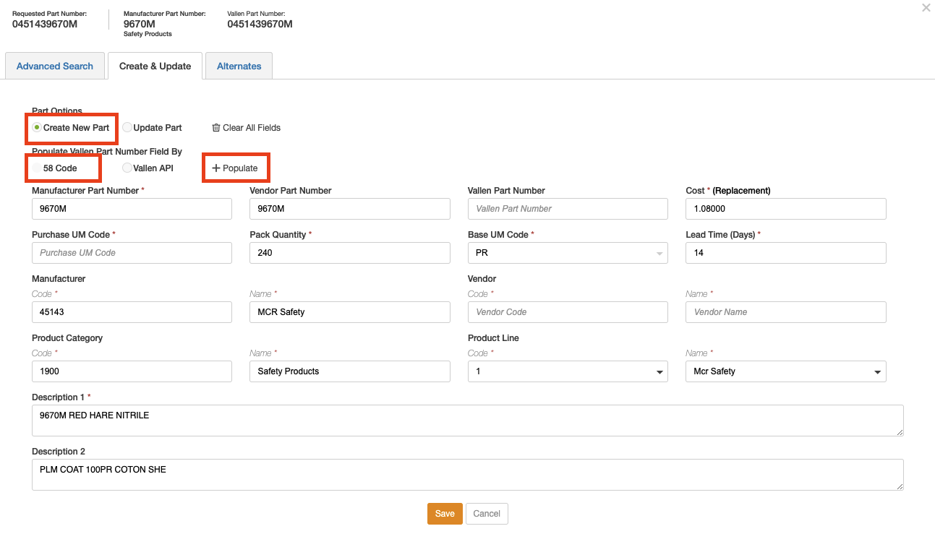Screen dimensions: 935x560
Task: Close the dialog with the X icon
Action: (x=926, y=8)
